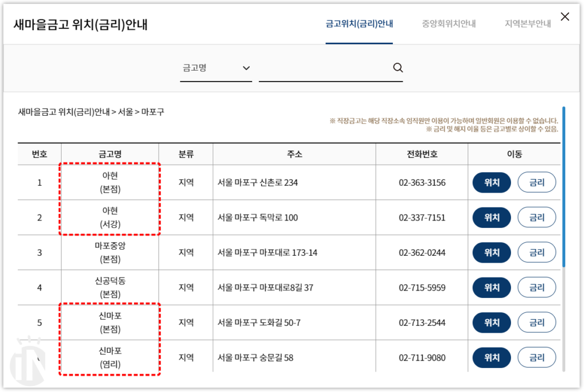584x392 pixels.
Task: Open the 금고명 search type dropdown
Action: (216, 68)
